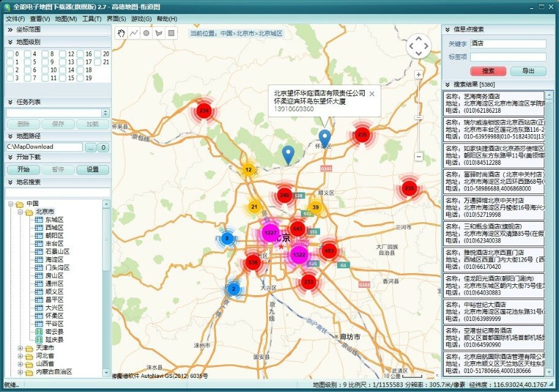This screenshot has height=392, width=559.
Task: Check map level 12
Action: [63, 54]
